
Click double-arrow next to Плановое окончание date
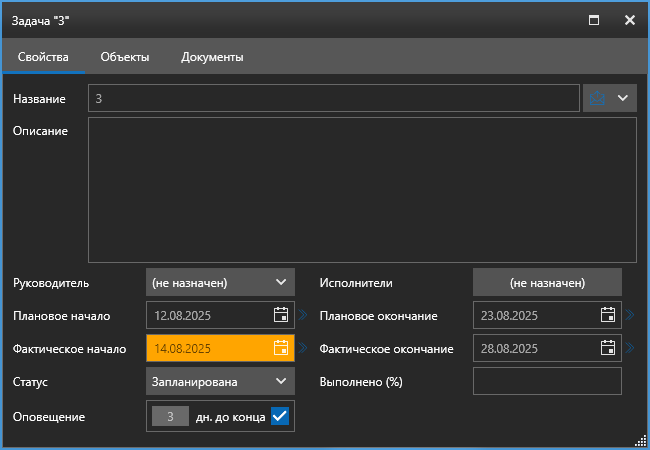click(630, 315)
